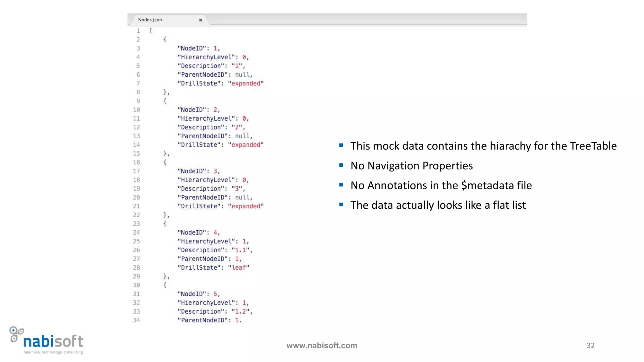Click line number 16 in the gutter
This screenshot has height=362, width=644.
pos(136,162)
